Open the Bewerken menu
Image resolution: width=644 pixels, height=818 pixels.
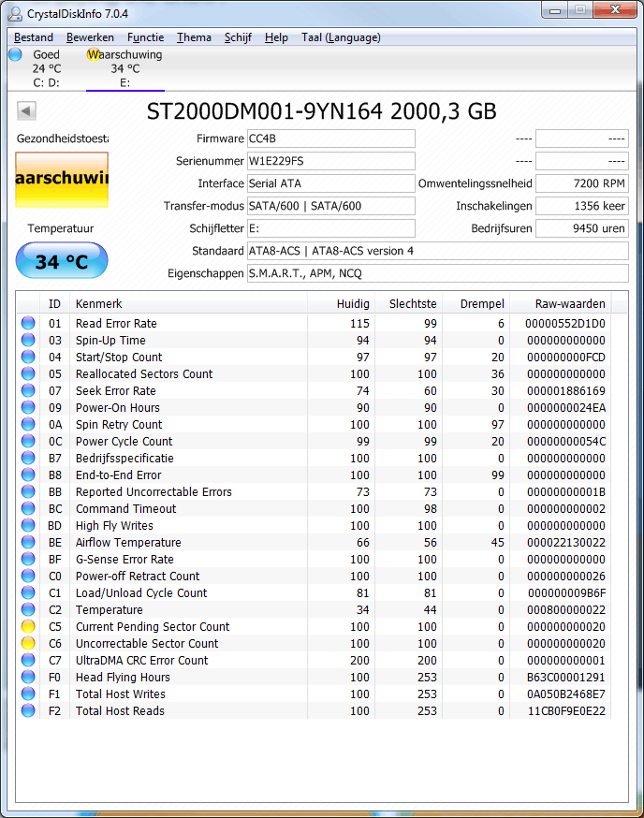point(90,37)
